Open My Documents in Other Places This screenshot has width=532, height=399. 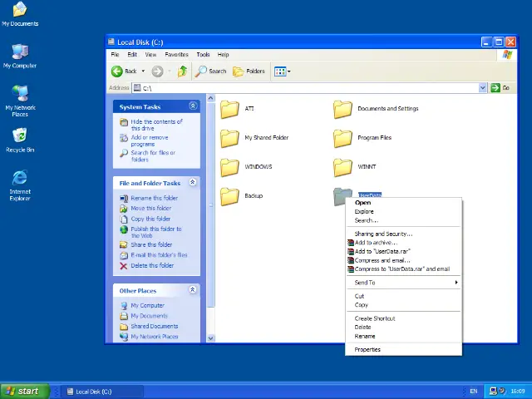(149, 316)
